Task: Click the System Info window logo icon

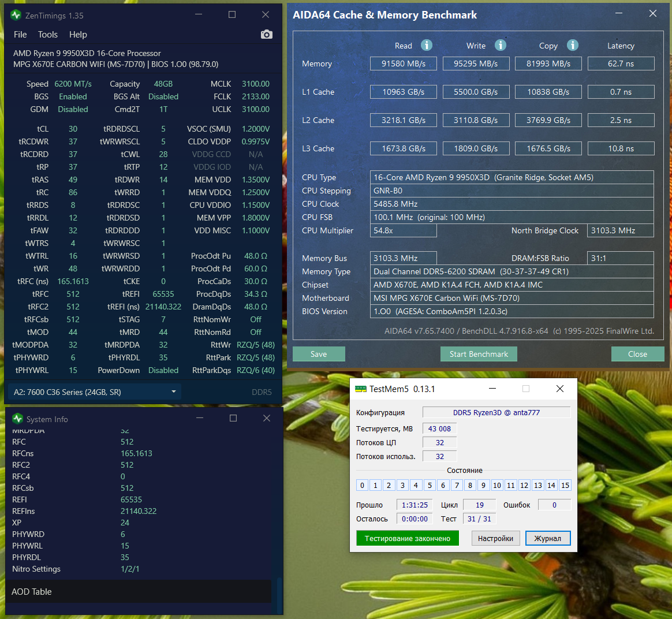Action: (x=17, y=419)
